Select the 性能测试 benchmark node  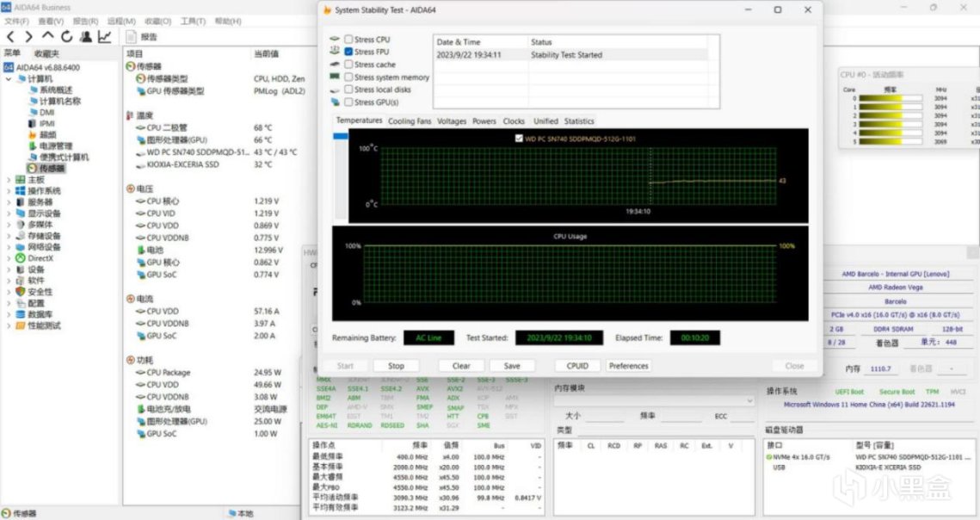point(38,325)
